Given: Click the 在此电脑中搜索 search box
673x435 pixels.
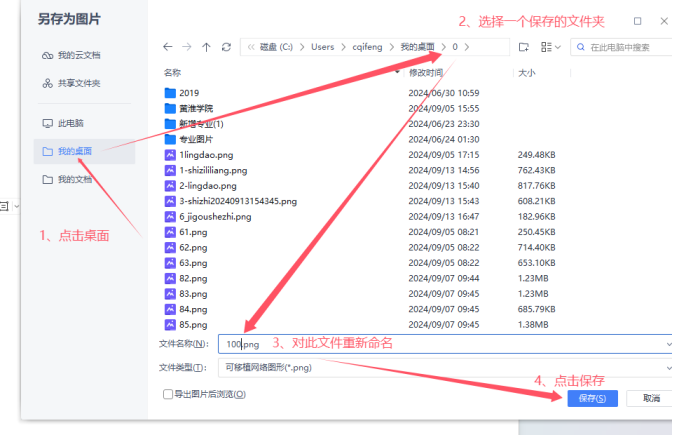Looking at the screenshot, I should [625, 47].
